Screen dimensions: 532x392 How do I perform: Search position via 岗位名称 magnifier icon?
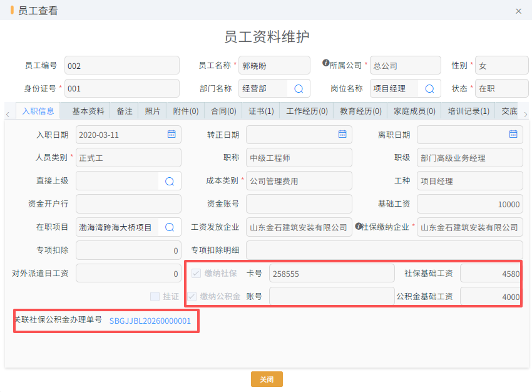[429, 89]
